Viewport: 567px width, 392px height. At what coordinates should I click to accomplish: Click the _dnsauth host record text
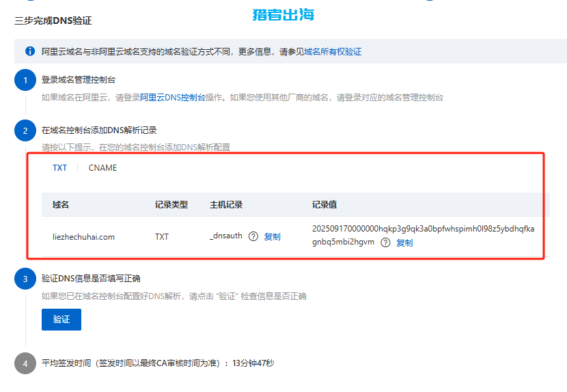[x=226, y=236]
